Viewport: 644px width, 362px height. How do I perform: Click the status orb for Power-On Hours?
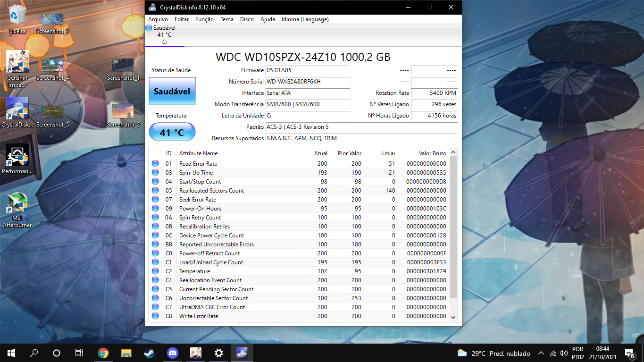pyautogui.click(x=155, y=209)
